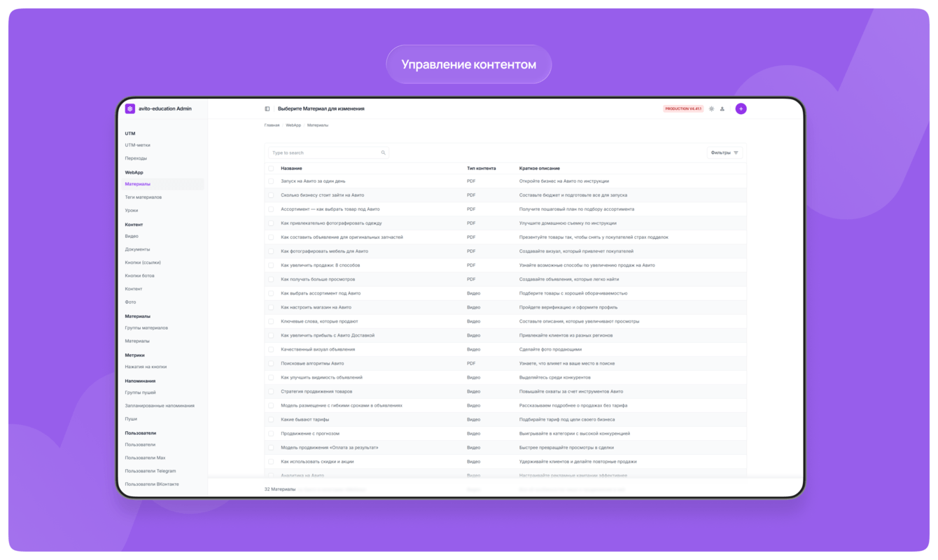The height and width of the screenshot is (560, 938).
Task: Open the user profile icon
Action: pyautogui.click(x=722, y=108)
